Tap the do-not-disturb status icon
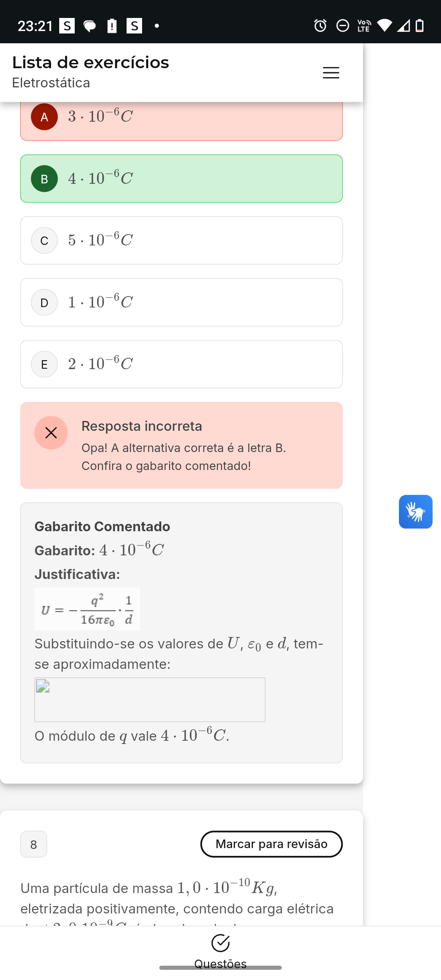The height and width of the screenshot is (980, 441). [343, 26]
